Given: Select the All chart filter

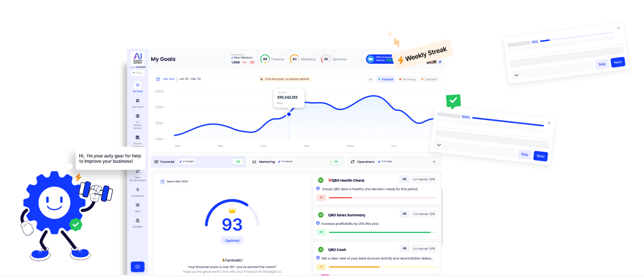Looking at the screenshot, I should tap(370, 79).
